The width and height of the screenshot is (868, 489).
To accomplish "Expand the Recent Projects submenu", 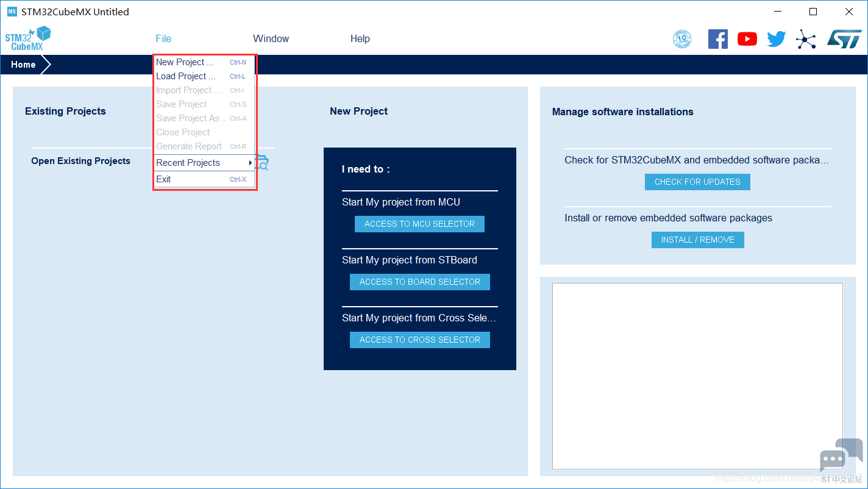I will coord(204,163).
